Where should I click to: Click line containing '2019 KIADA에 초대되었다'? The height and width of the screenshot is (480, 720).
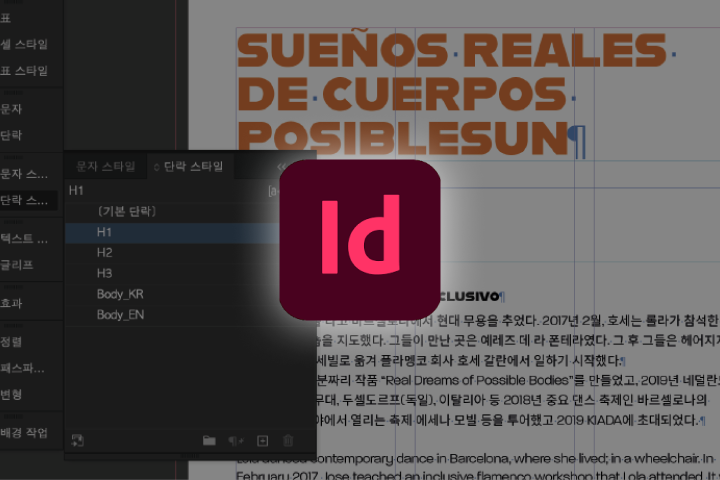[507, 420]
